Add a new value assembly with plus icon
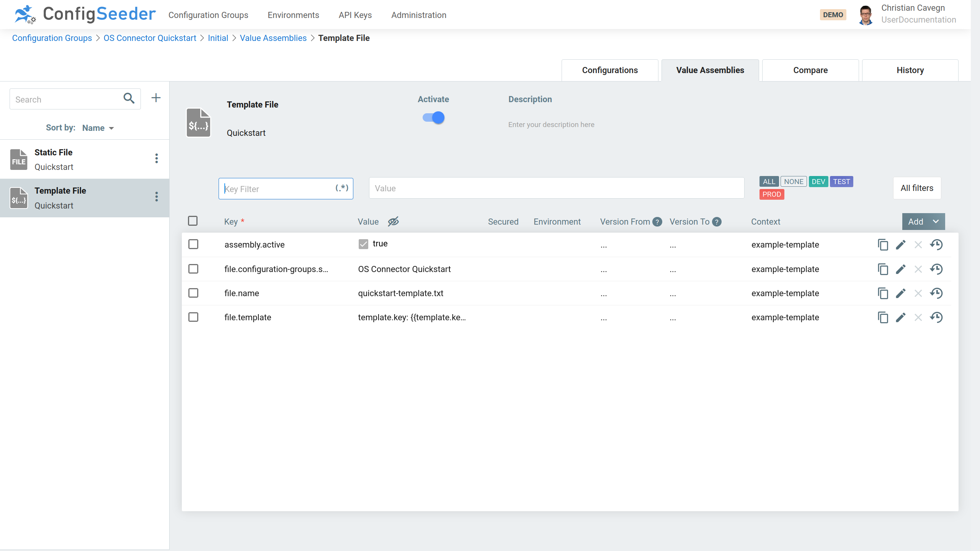Screen dimensions: 980x551 [156, 98]
